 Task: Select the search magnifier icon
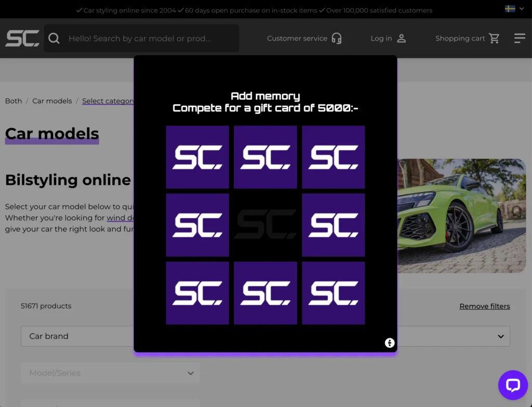point(54,38)
